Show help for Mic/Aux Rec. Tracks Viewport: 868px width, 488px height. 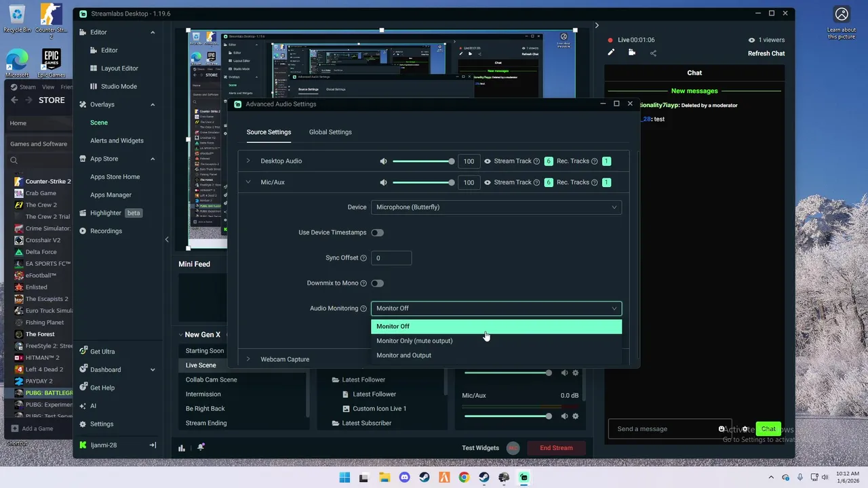pos(594,182)
